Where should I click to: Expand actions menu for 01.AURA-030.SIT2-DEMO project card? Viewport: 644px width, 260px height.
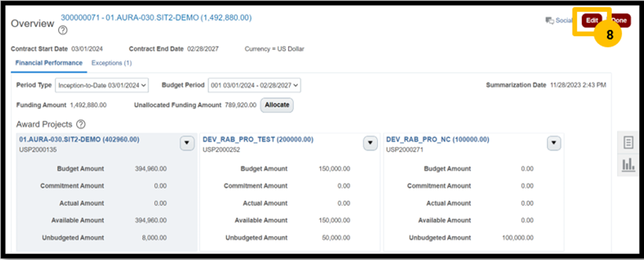pos(187,143)
